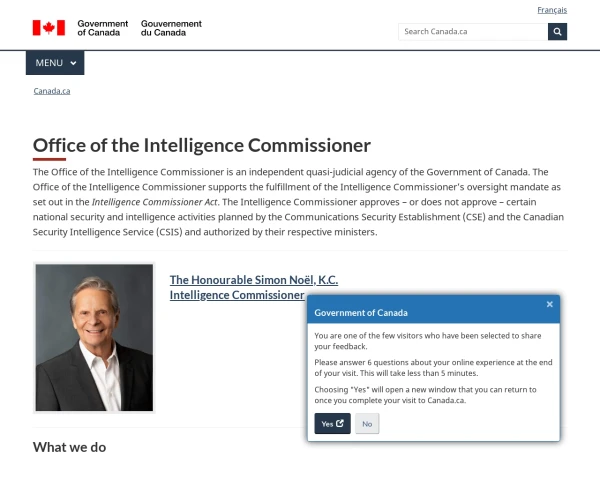Open the Canada.ca breadcrumb link
The image size is (600, 480).
tap(52, 91)
